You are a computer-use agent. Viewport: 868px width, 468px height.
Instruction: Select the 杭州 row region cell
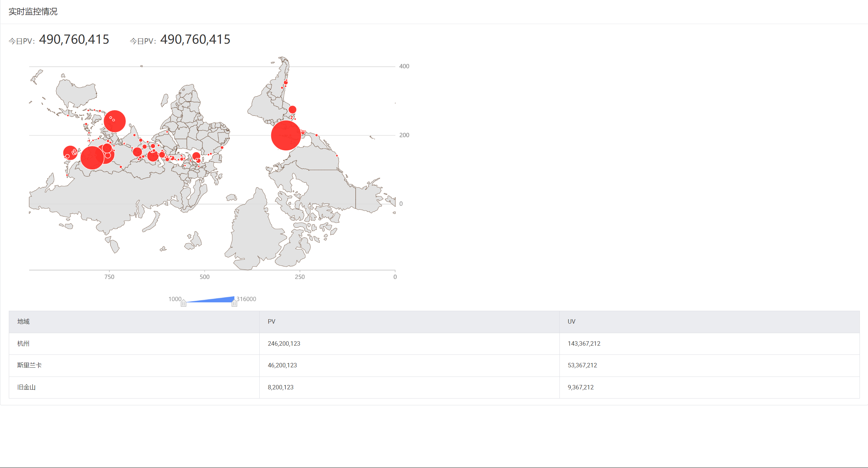[23, 344]
